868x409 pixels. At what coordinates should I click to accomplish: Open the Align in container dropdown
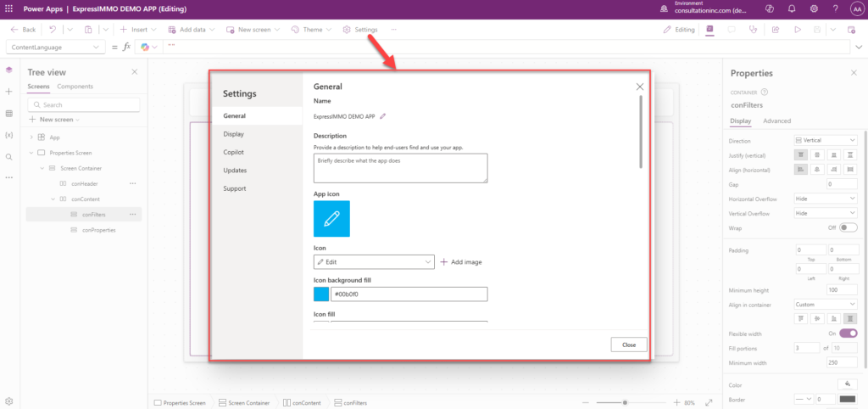pos(826,304)
